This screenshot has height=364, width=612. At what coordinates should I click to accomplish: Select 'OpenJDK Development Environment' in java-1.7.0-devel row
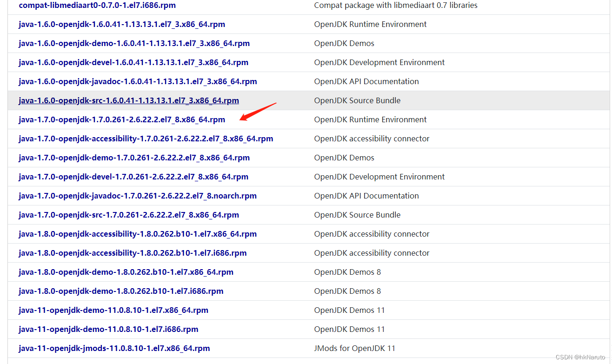pos(379,177)
